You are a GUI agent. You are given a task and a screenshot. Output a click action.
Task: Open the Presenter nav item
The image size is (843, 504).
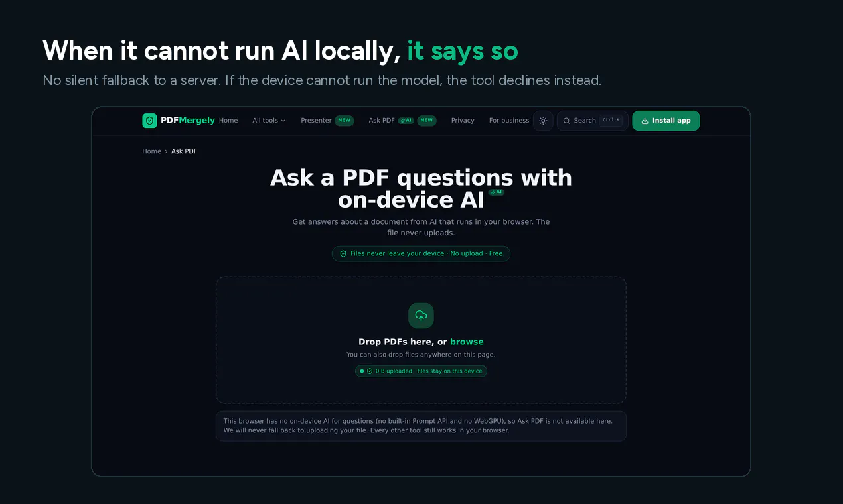(x=316, y=121)
